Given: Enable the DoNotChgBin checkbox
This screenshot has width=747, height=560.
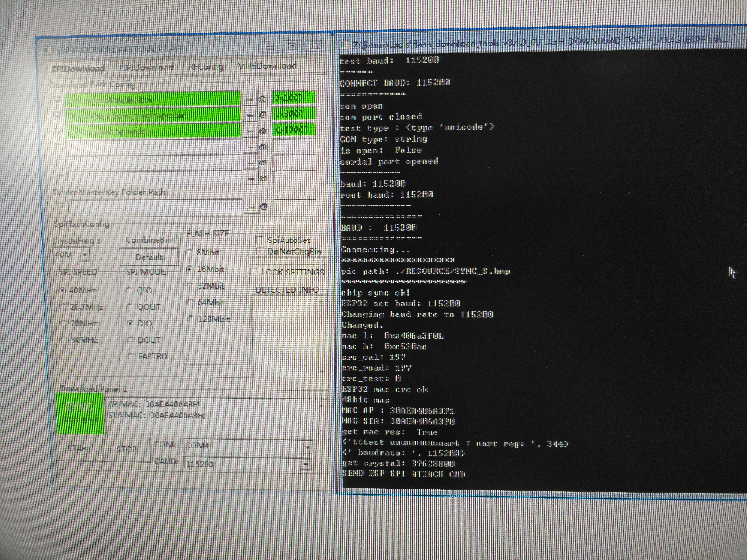Looking at the screenshot, I should (259, 252).
